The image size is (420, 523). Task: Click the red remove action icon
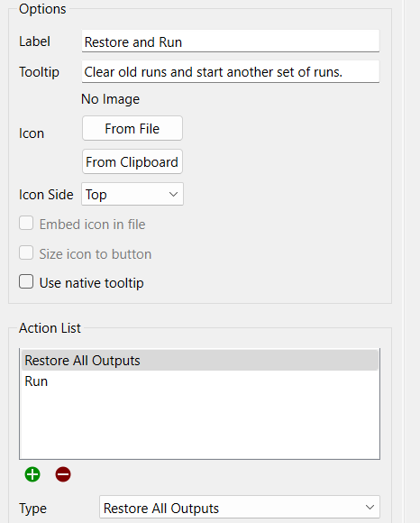pyautogui.click(x=63, y=474)
